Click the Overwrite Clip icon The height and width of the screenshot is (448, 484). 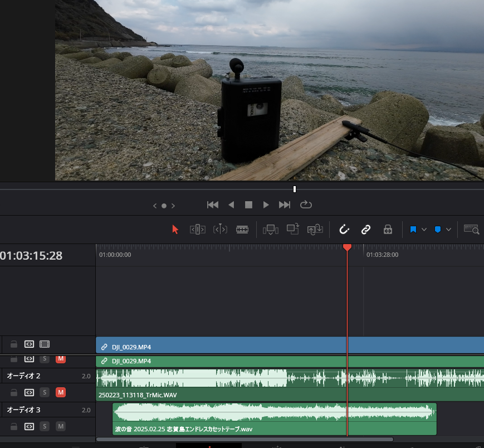click(x=292, y=229)
